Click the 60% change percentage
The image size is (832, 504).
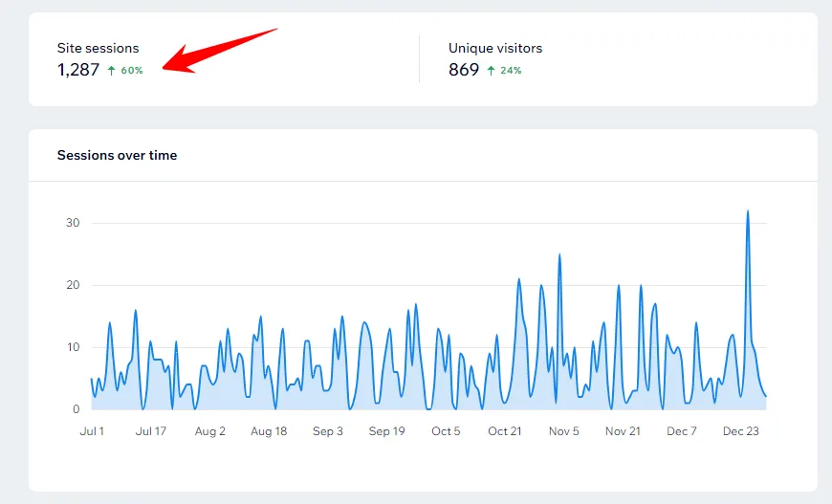coord(132,71)
